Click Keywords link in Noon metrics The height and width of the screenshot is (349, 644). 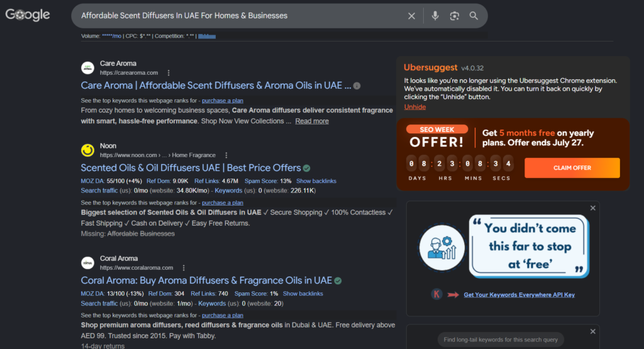click(228, 191)
